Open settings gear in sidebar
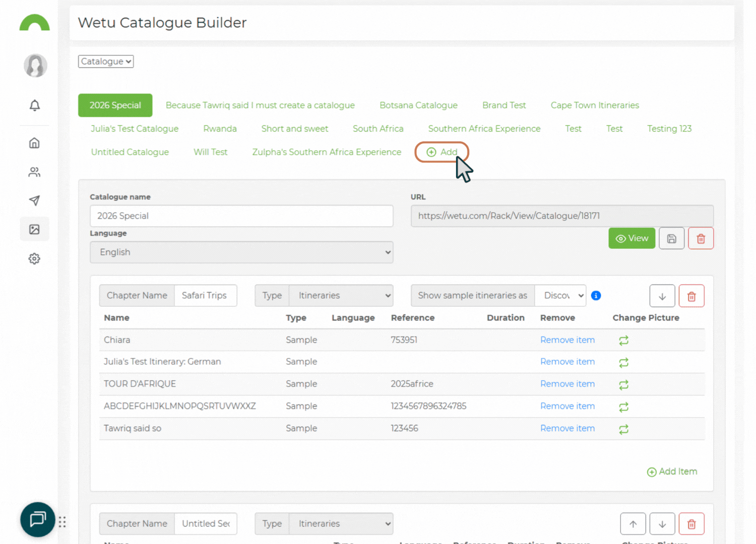This screenshot has height=544, width=756. point(34,258)
